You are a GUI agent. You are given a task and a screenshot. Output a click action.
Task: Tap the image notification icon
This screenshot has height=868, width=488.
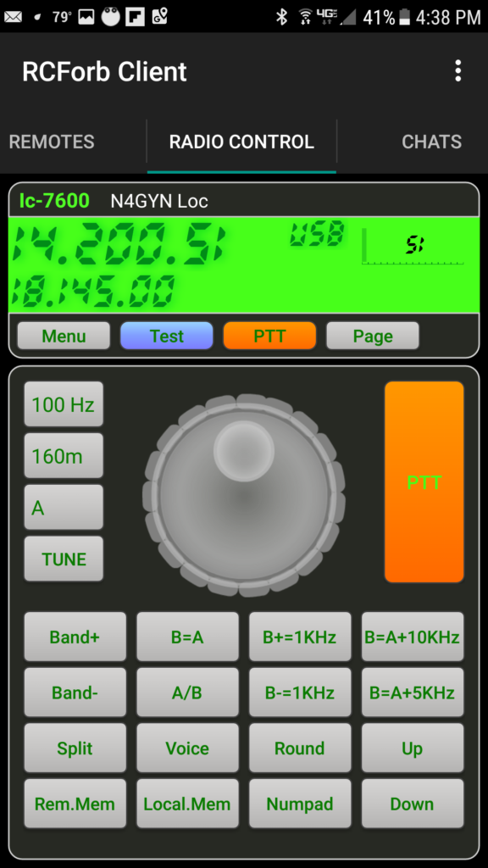86,17
